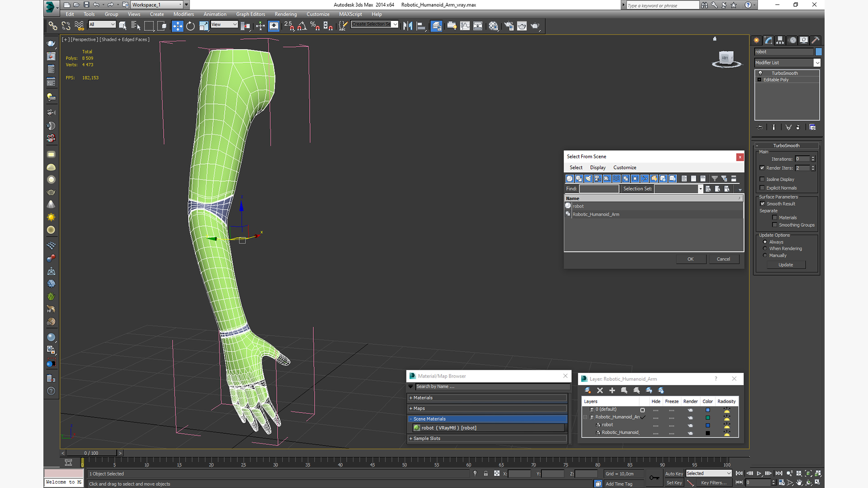The height and width of the screenshot is (488, 868).
Task: Click Delete layer X icon in Layer dialog
Action: coord(600,390)
